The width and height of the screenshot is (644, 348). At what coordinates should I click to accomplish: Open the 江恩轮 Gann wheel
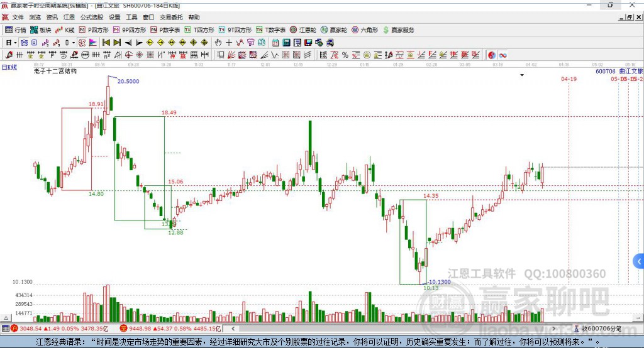[303, 30]
